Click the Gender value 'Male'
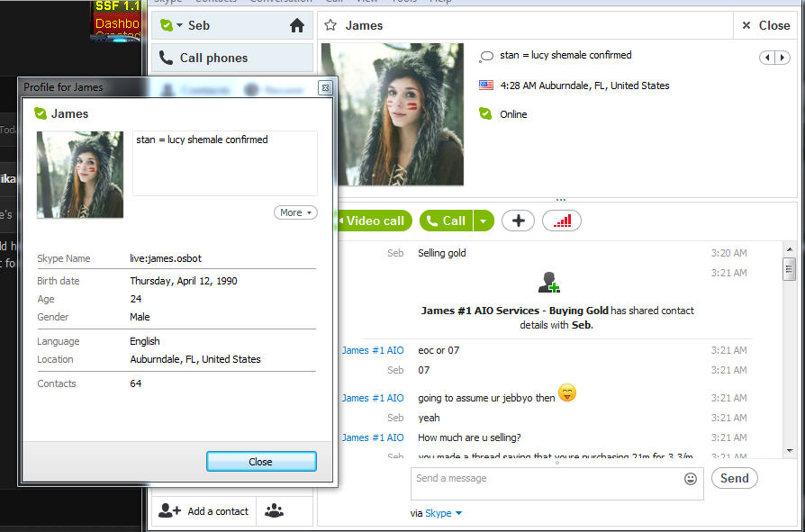 click(x=140, y=317)
